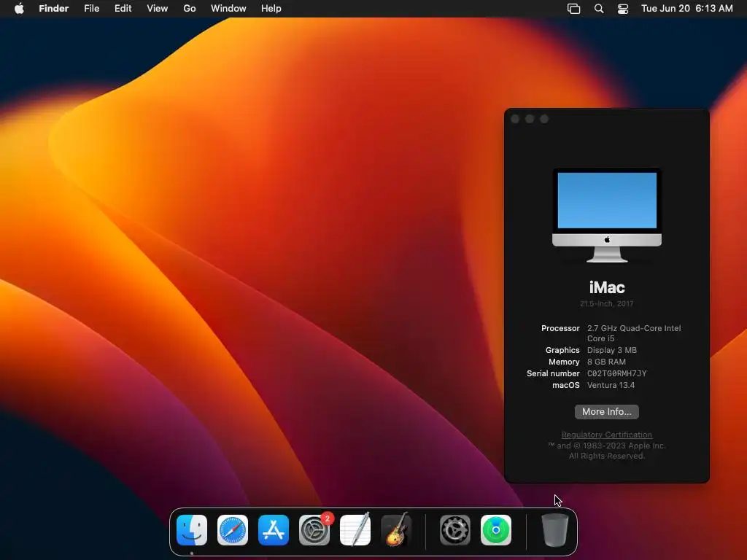Minimize the About This Mac window

530,119
